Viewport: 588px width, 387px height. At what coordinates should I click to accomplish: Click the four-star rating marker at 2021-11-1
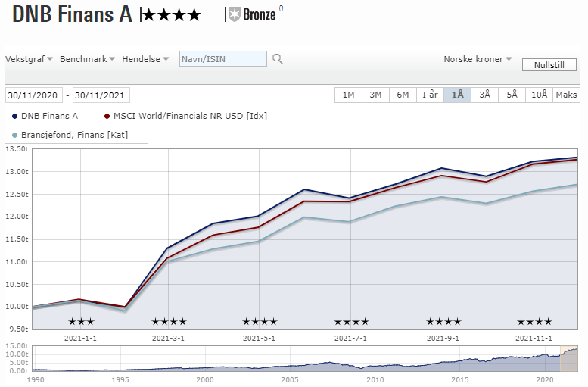tap(534, 322)
